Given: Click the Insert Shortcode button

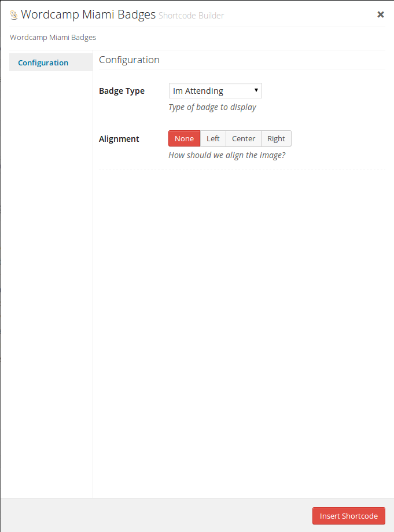Looking at the screenshot, I should pos(348,516).
